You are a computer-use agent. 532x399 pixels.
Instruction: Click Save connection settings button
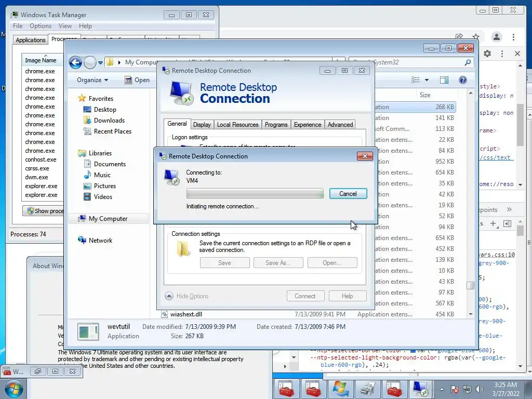(224, 262)
